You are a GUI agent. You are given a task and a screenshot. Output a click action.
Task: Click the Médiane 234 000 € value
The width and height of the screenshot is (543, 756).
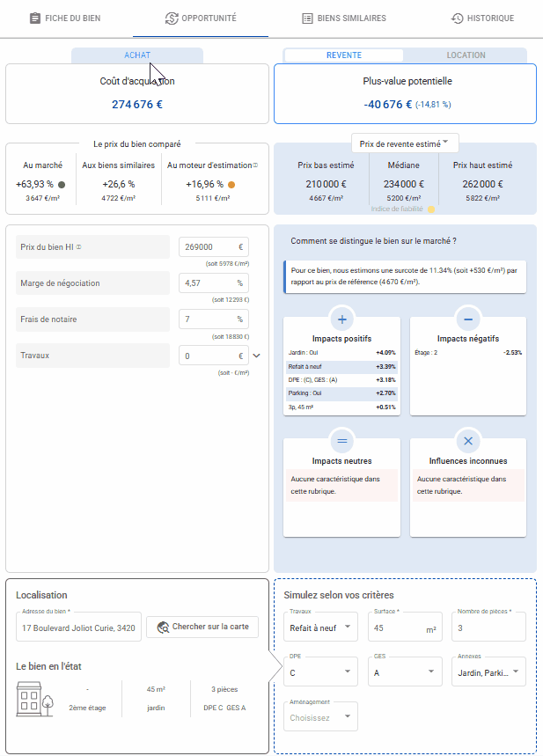(404, 184)
